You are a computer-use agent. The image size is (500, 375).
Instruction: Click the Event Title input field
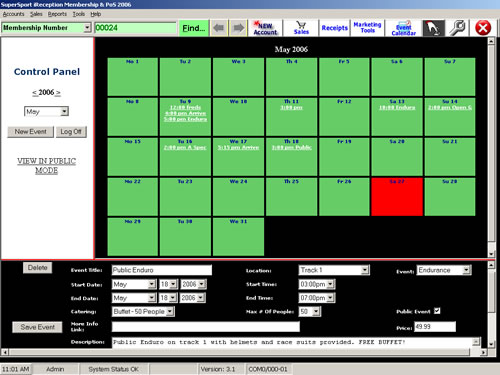point(162,270)
